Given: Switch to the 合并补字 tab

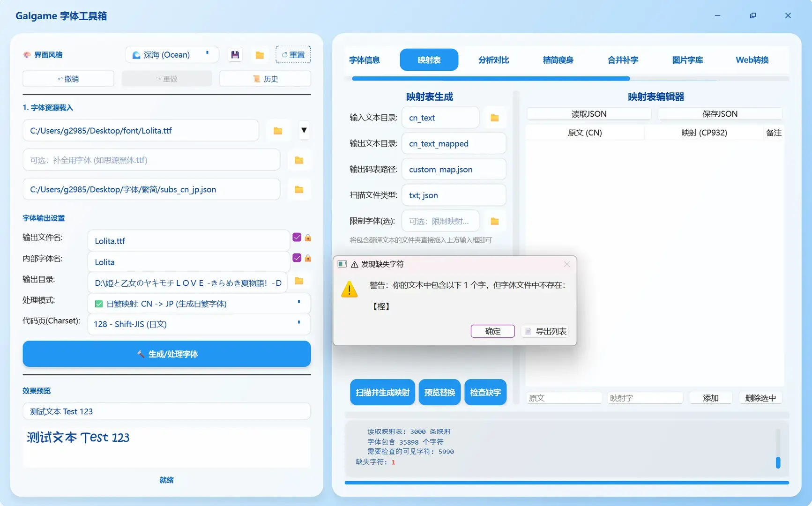Looking at the screenshot, I should coord(623,60).
